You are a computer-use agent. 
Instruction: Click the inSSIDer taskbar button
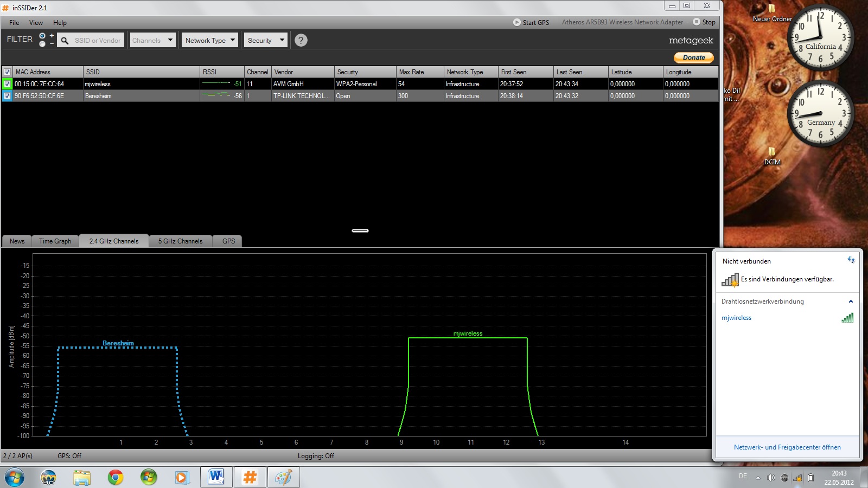click(250, 478)
